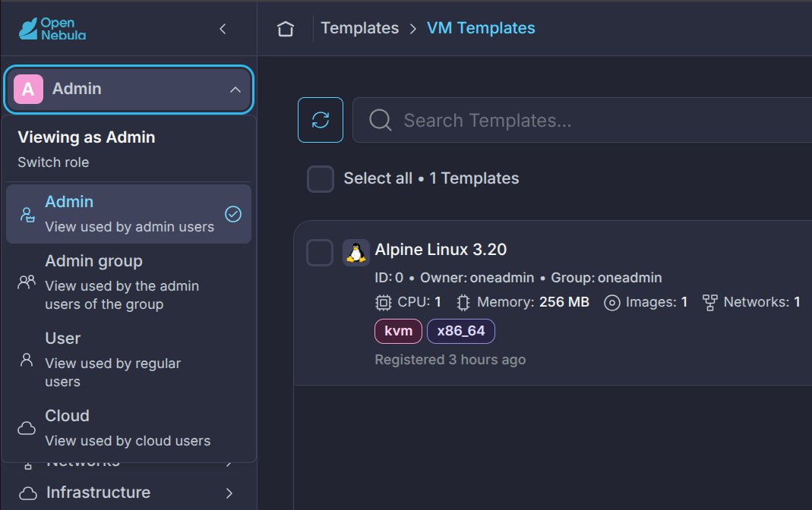812x510 pixels.
Task: Switch to the Admin view role
Action: [128, 214]
